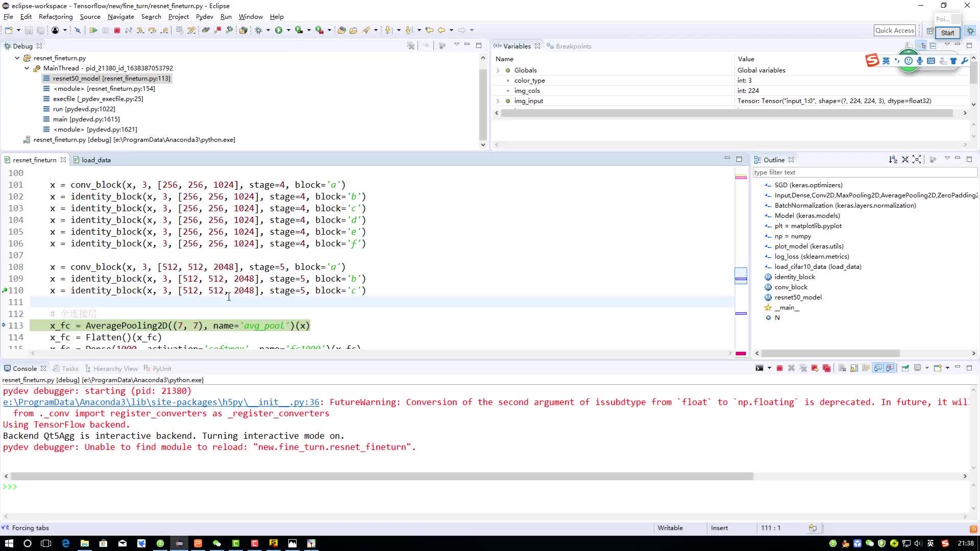Click the Outline filter text field
The width and height of the screenshot is (980, 551).
pos(865,172)
